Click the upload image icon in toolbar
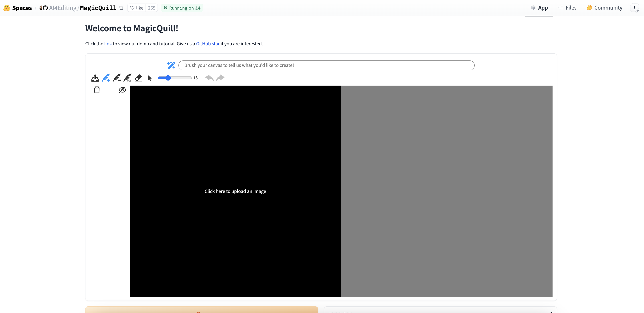Screen dimensions: 644x313 [95, 78]
